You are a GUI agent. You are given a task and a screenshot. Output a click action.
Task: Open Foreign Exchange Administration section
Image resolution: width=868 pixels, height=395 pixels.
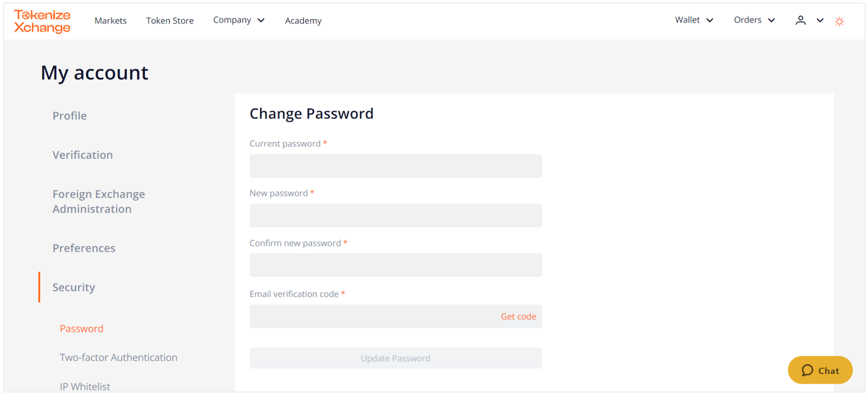(x=99, y=201)
